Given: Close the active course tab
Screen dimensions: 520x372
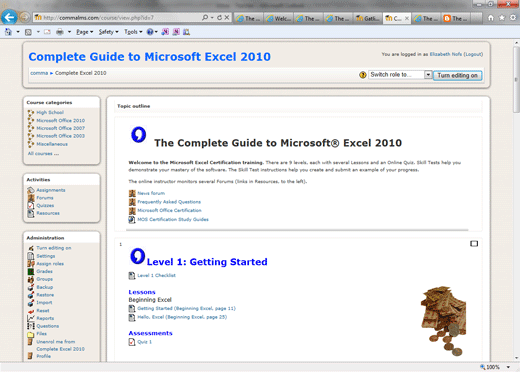Looking at the screenshot, I should (407, 19).
